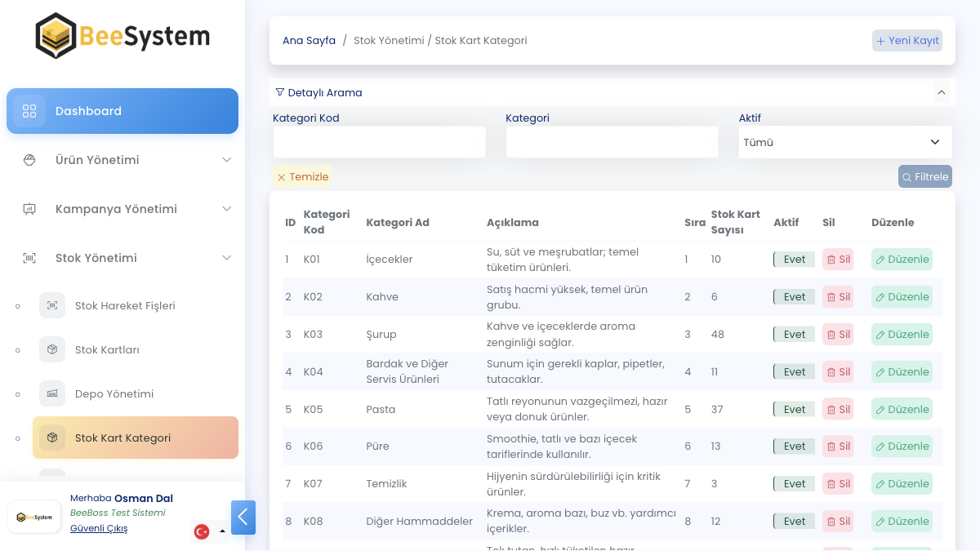Toggle the Evet active badge for İçecekler
The image size is (980, 551).
tap(794, 260)
